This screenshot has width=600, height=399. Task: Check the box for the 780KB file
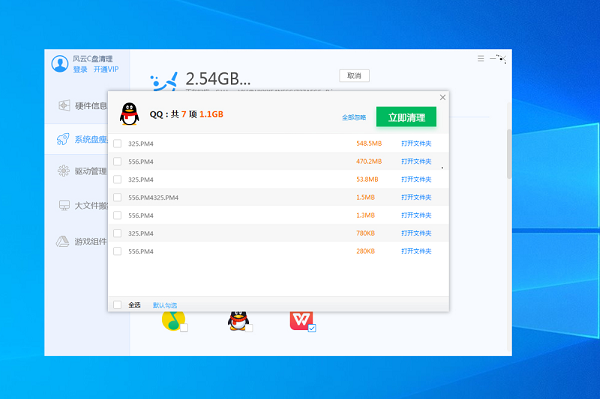pos(117,233)
